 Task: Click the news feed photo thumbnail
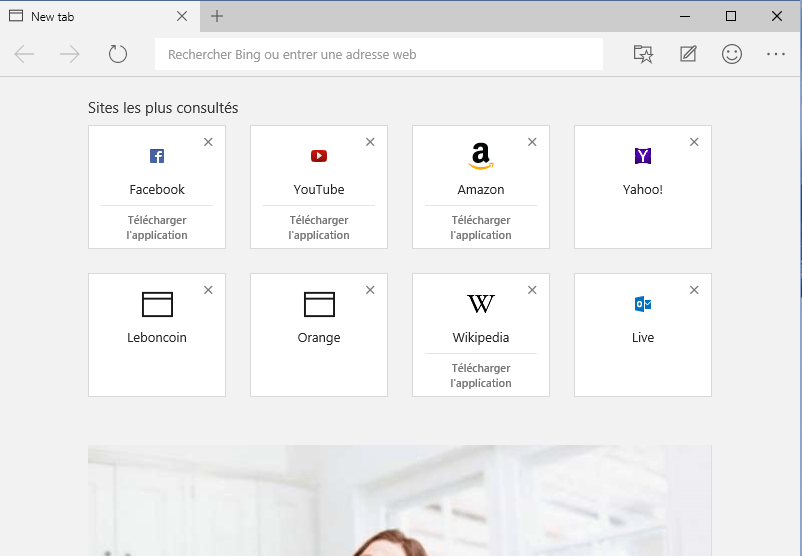399,500
